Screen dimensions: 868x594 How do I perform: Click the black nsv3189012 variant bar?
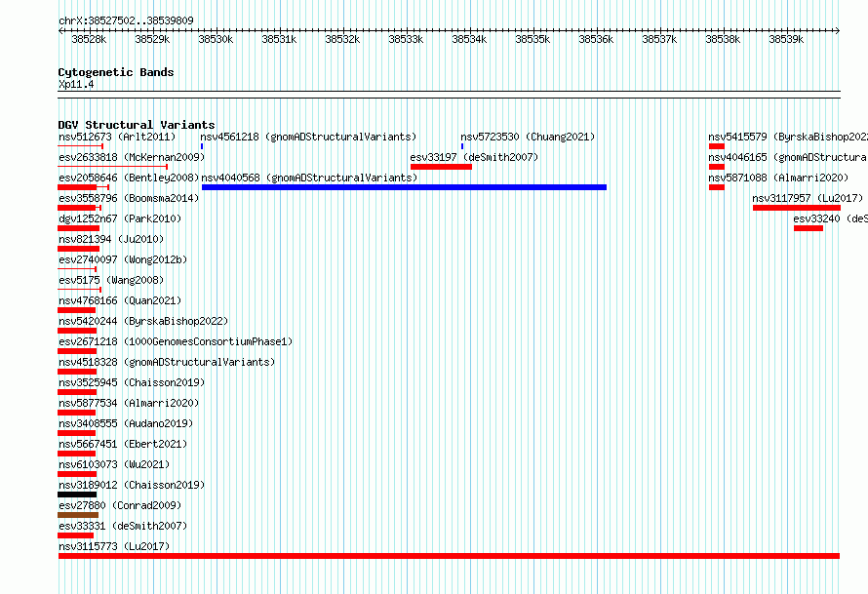pos(77,495)
